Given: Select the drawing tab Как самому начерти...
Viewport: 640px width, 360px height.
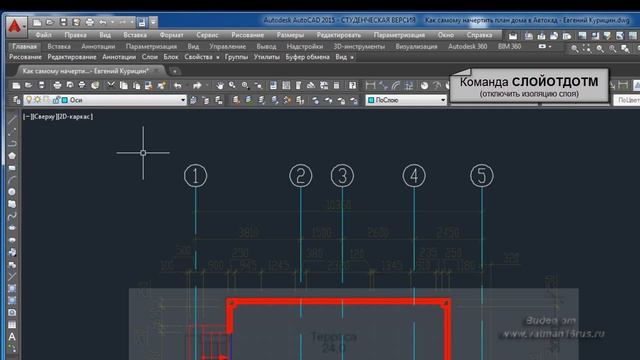Looking at the screenshot, I should point(86,71).
